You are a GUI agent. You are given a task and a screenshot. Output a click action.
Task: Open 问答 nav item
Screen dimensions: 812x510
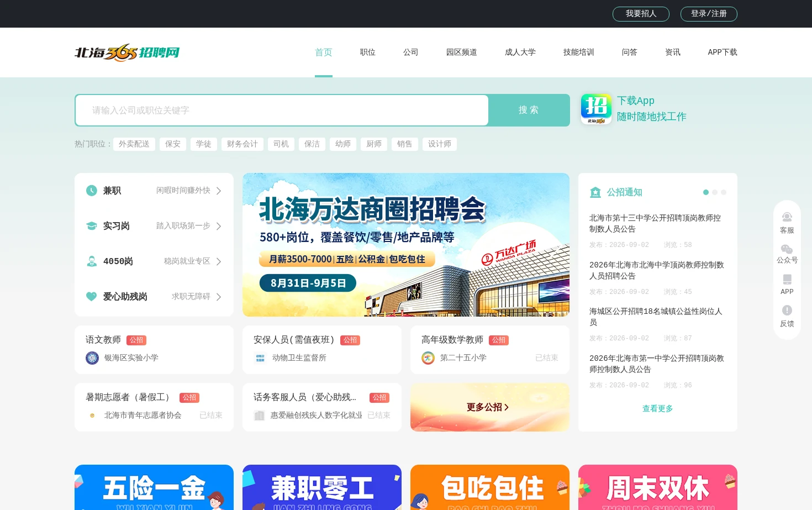click(x=630, y=52)
